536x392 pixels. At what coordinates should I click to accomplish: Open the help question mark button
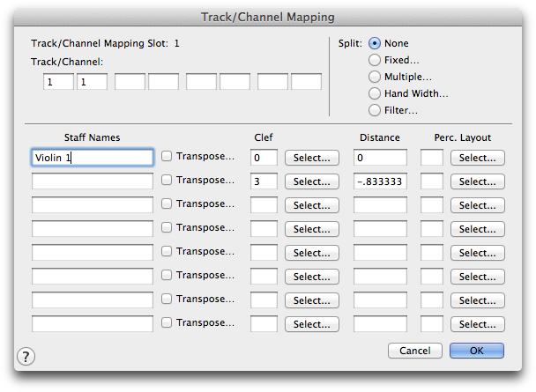(x=26, y=357)
